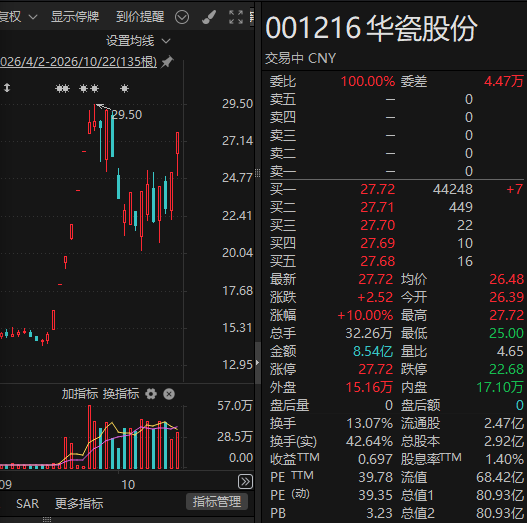The image size is (527, 523).
Task: Click 流值 value 68.42亿
Action: point(500,478)
